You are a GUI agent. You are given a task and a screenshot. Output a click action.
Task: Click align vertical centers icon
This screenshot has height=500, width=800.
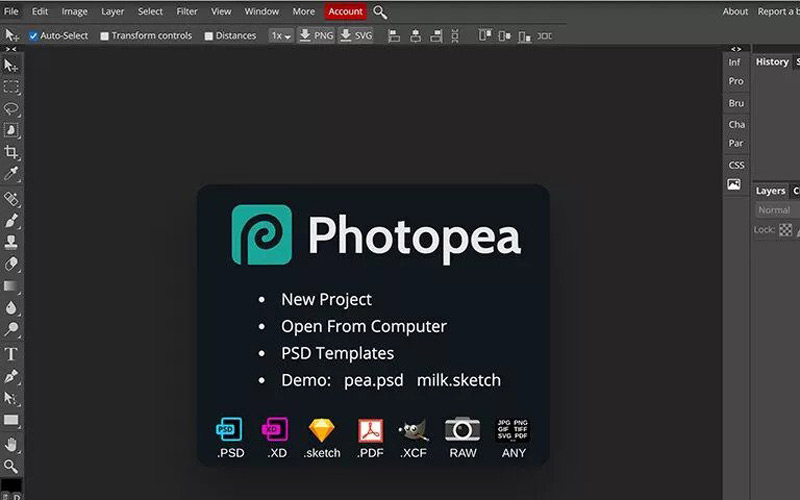coord(505,36)
